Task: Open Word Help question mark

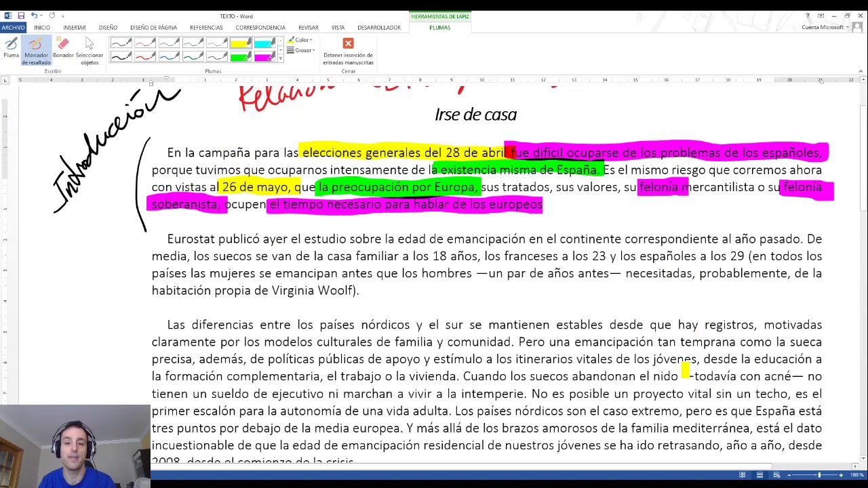Action: point(808,16)
